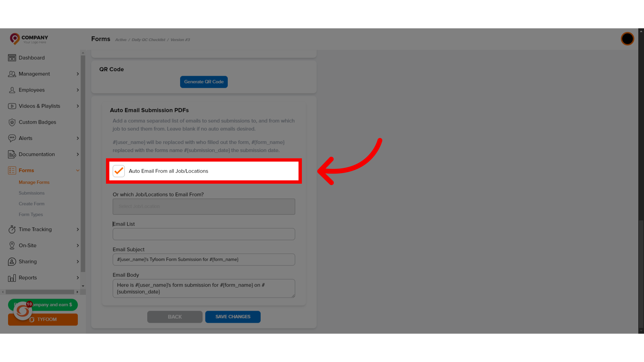
Task: Click the Sharing icon in sidebar
Action: [11, 261]
